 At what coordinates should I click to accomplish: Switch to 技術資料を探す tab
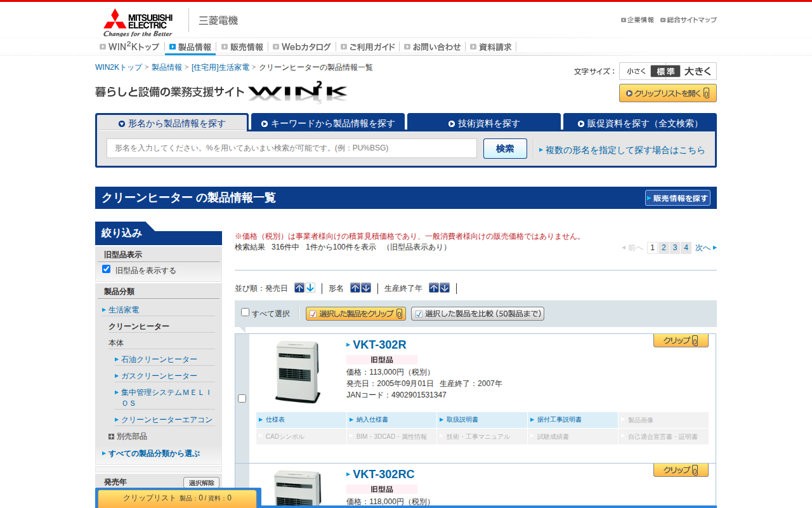[x=484, y=123]
